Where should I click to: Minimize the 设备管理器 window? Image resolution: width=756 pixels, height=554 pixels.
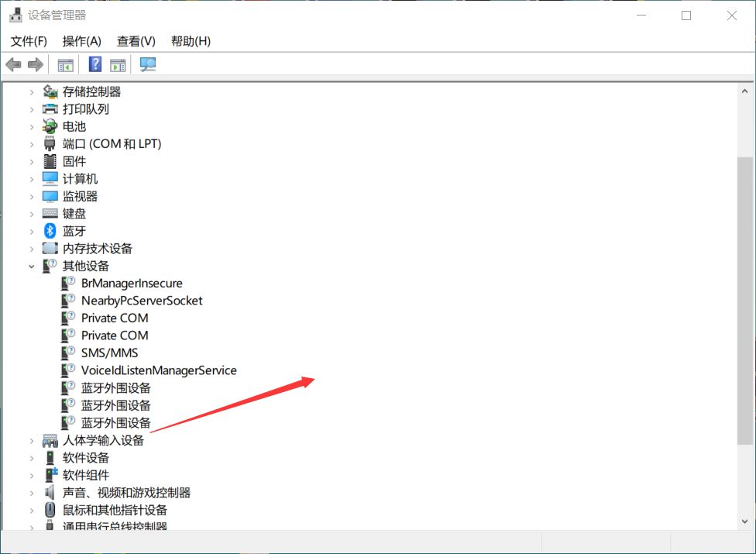click(x=641, y=15)
